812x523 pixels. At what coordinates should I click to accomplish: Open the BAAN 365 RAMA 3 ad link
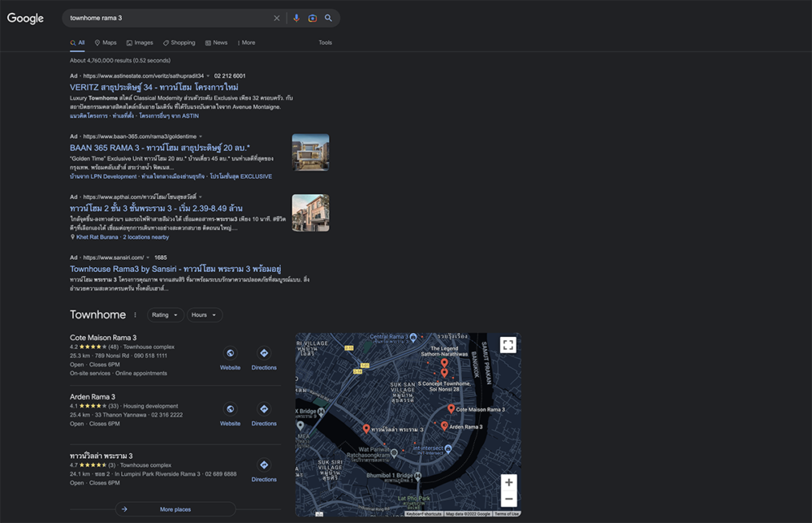click(x=160, y=148)
